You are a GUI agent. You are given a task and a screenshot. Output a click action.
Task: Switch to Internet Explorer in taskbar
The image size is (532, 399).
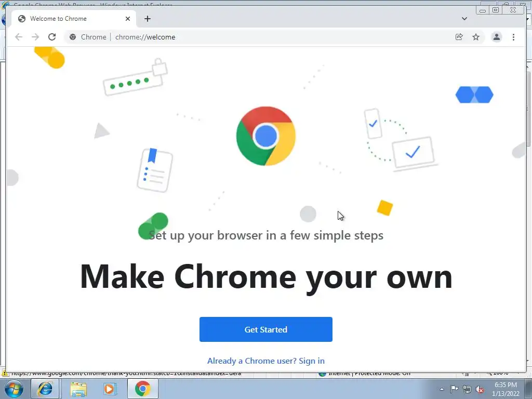[46, 389]
